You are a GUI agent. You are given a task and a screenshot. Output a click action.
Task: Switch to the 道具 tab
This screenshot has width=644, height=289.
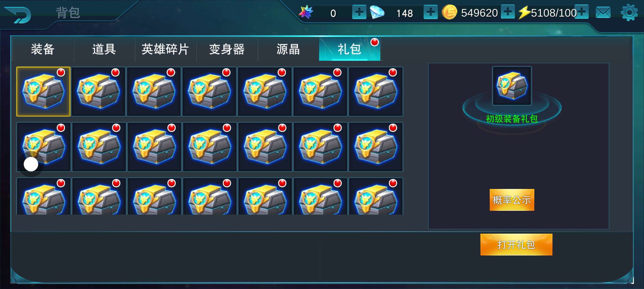click(x=104, y=49)
